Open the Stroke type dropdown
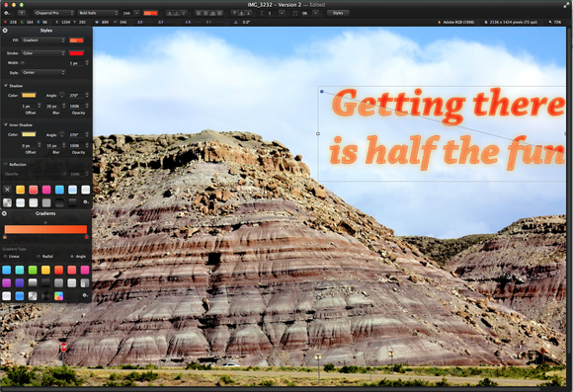The image size is (573, 392). point(43,53)
